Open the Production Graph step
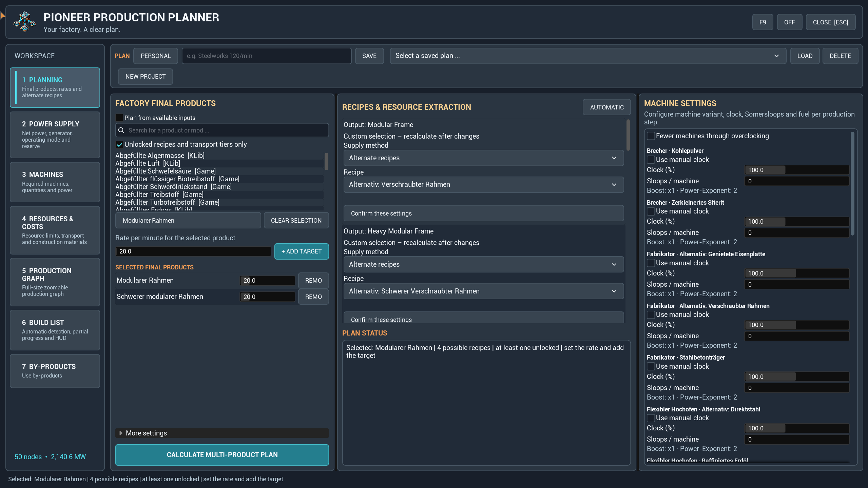This screenshot has height=488, width=868. pos(55,282)
